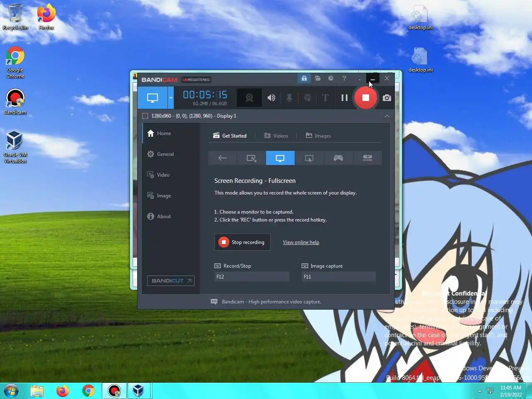Select the Oracle VM VirtualBox desktop shortcut

tap(15, 146)
